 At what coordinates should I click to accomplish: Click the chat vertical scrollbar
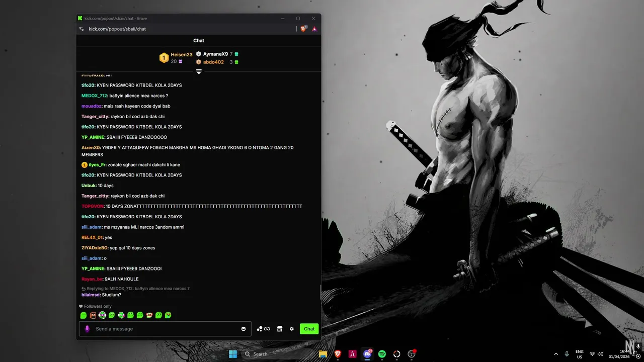click(x=320, y=292)
